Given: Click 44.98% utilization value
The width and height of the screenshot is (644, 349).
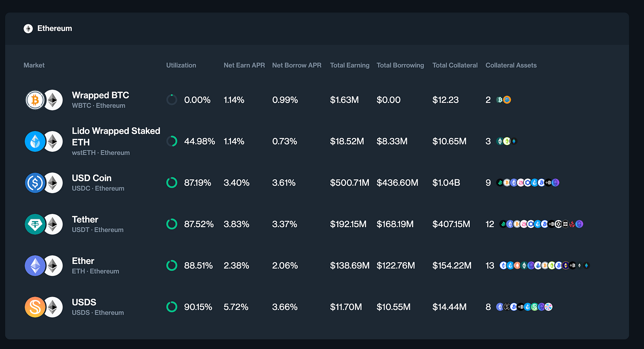Looking at the screenshot, I should [200, 141].
